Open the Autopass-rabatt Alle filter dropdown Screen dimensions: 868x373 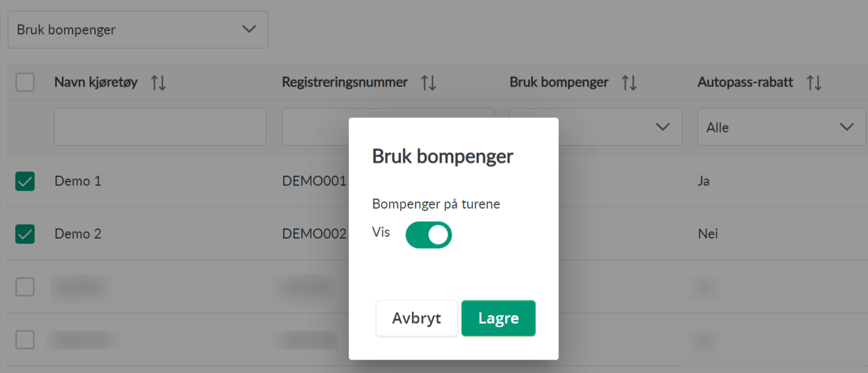781,127
